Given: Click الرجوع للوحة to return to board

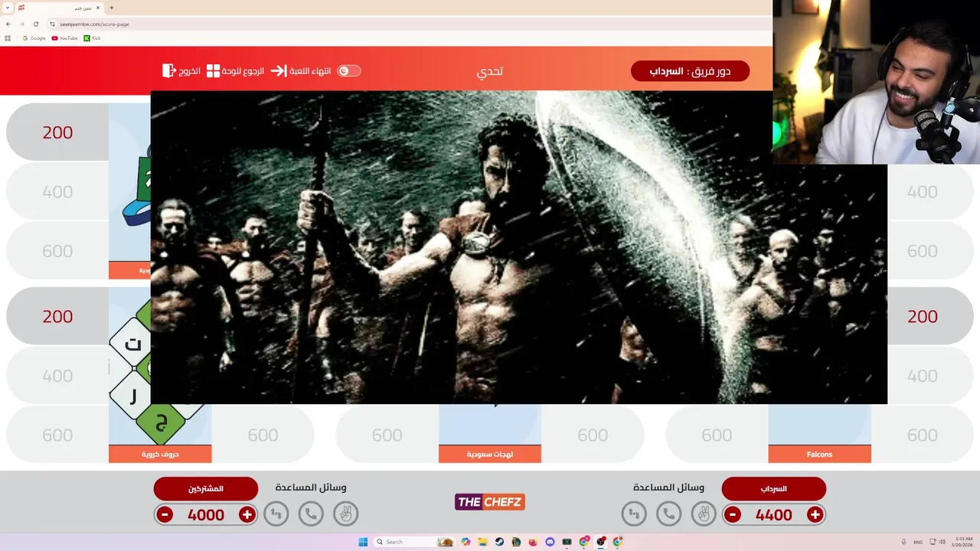Looking at the screenshot, I should click(243, 70).
